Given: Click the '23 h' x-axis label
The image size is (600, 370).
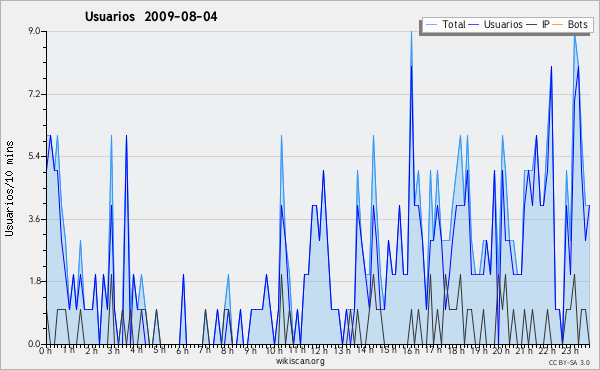Looking at the screenshot, I should click(570, 351).
